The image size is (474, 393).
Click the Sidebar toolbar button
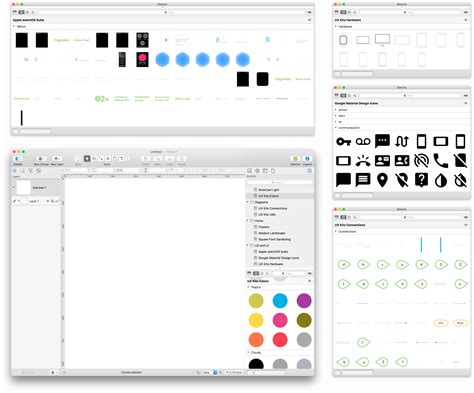(17, 160)
